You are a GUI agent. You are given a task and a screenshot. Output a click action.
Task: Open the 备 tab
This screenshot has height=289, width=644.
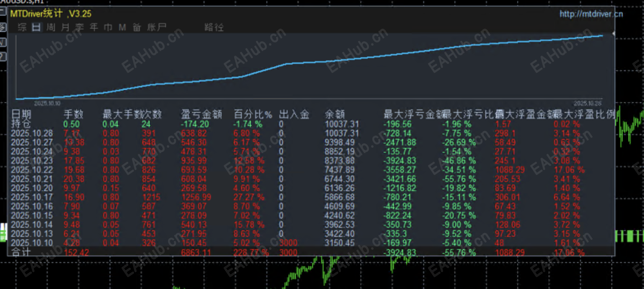[136, 27]
